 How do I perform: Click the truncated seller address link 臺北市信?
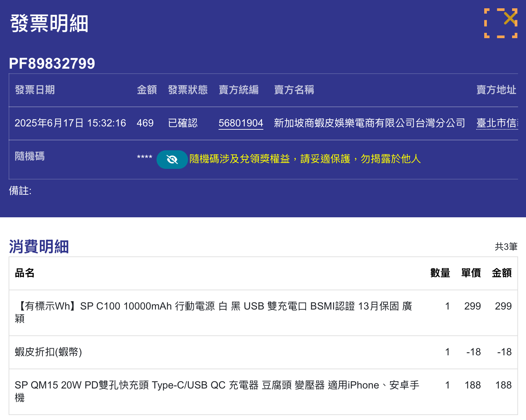tap(496, 123)
